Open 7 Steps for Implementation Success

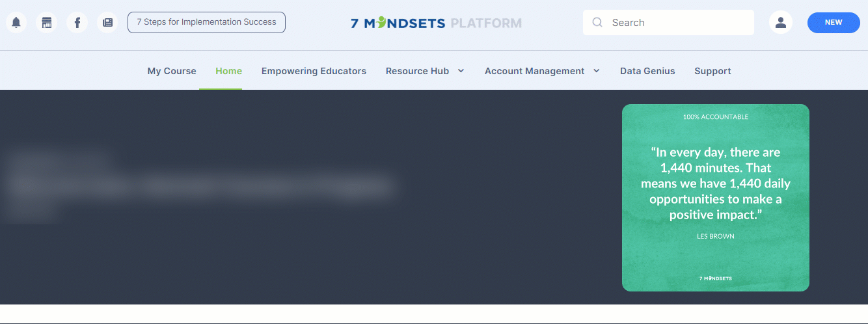tap(206, 22)
